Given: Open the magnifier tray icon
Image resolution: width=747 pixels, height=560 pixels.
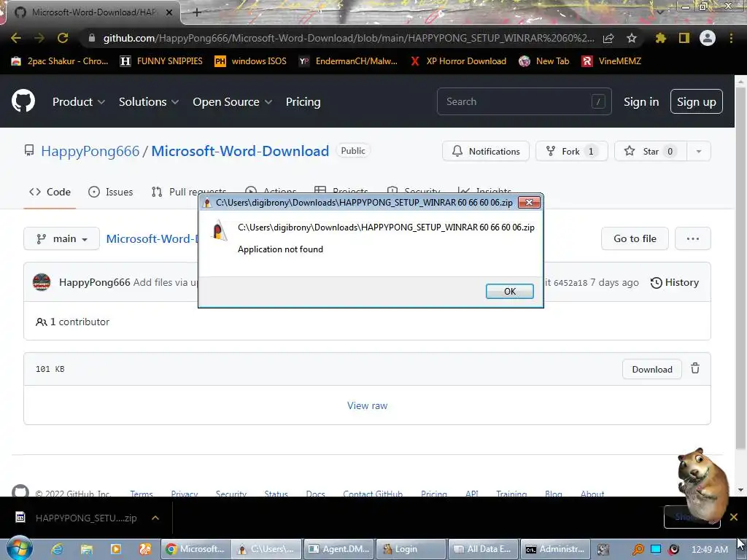Looking at the screenshot, I should [x=638, y=549].
